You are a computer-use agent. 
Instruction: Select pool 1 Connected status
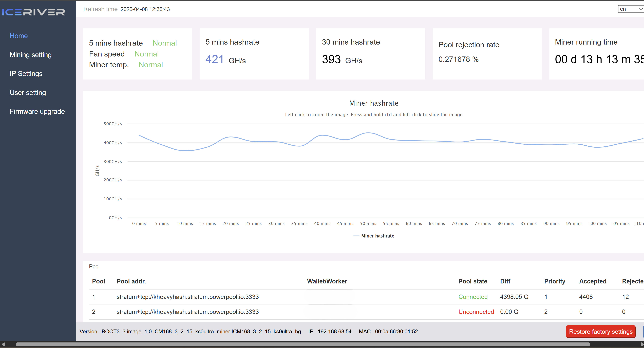pyautogui.click(x=473, y=297)
